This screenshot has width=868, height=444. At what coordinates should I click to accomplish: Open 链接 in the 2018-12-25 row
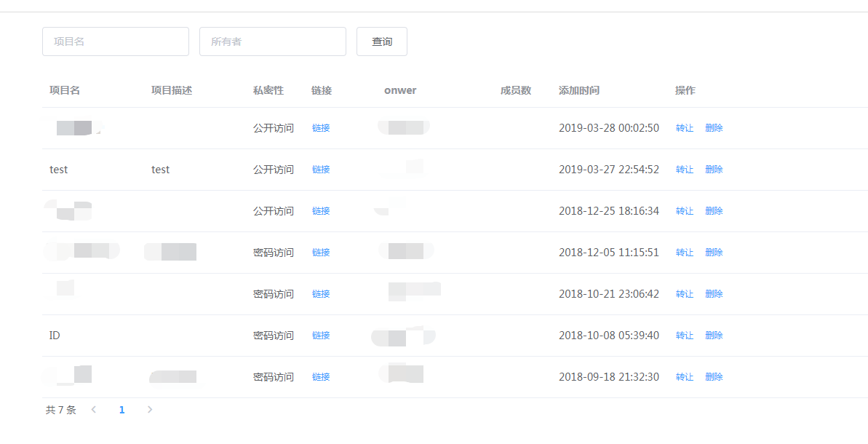(320, 210)
